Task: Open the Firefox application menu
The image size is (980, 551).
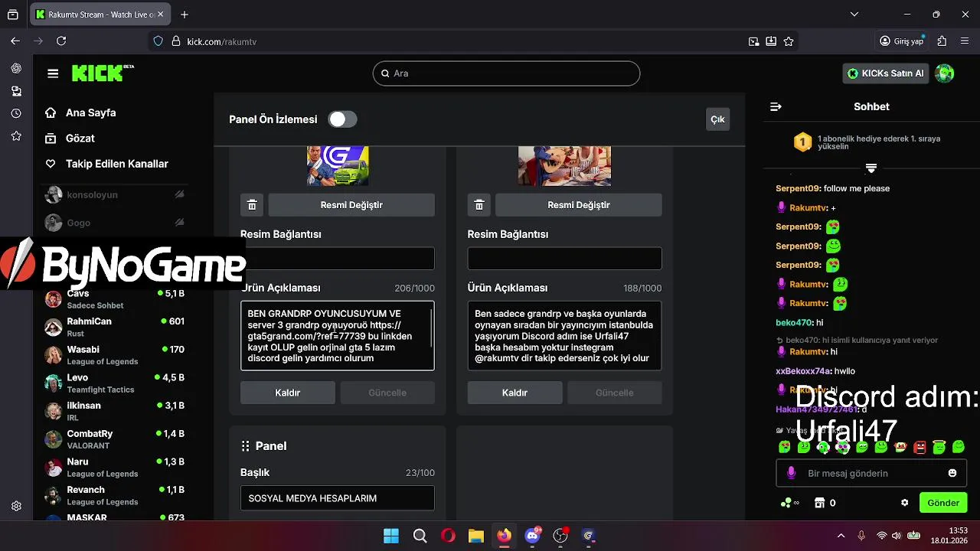Action: click(964, 41)
